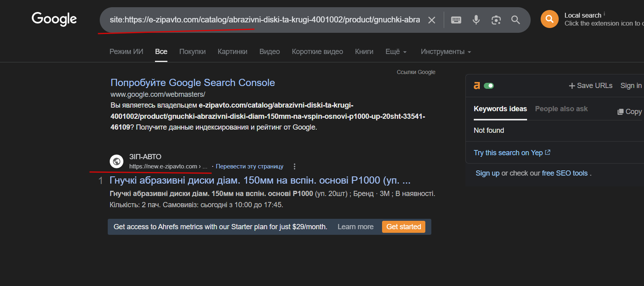The height and width of the screenshot is (286, 644).
Task: Click the Copy icon in Ahrefs panel
Action: point(620,112)
